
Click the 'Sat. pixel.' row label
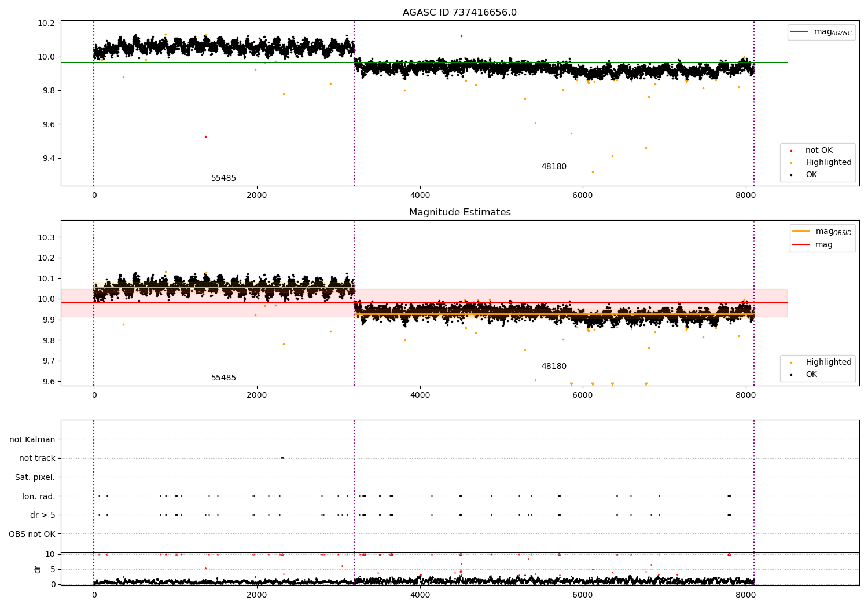click(35, 478)
